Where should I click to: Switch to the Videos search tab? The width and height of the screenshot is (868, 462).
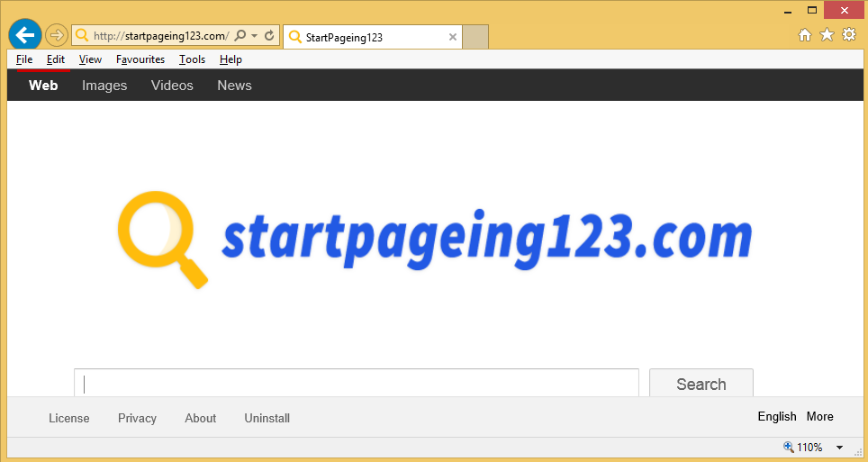point(172,86)
